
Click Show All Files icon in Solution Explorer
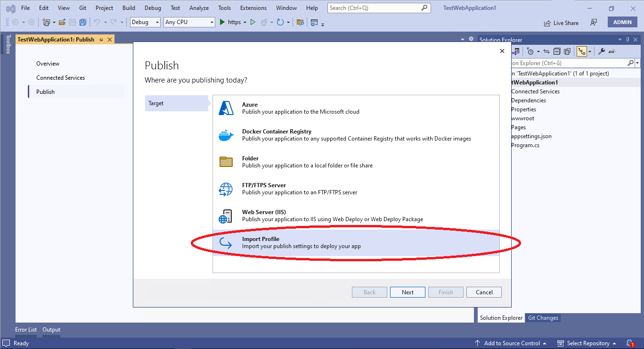(567, 51)
